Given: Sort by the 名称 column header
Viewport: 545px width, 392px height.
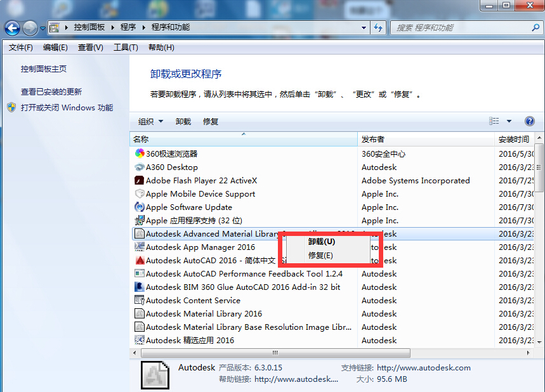Looking at the screenshot, I should coord(244,140).
